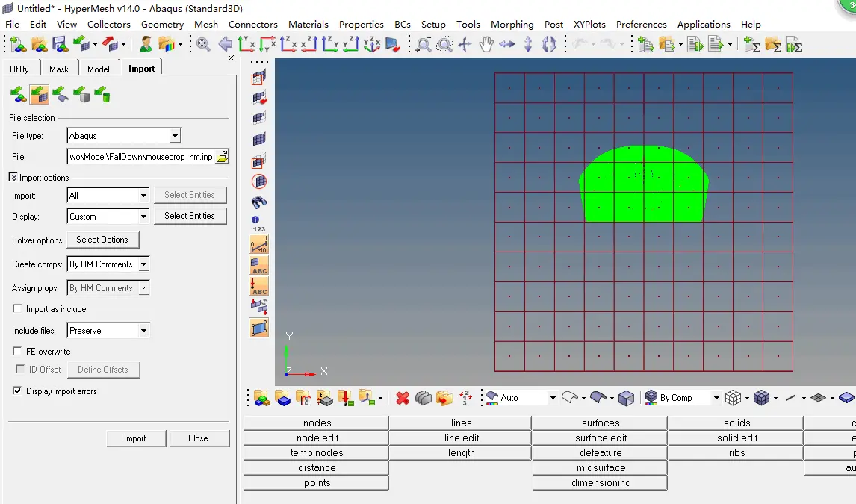Click the Select Options button
Image resolution: width=856 pixels, height=504 pixels.
(x=102, y=240)
